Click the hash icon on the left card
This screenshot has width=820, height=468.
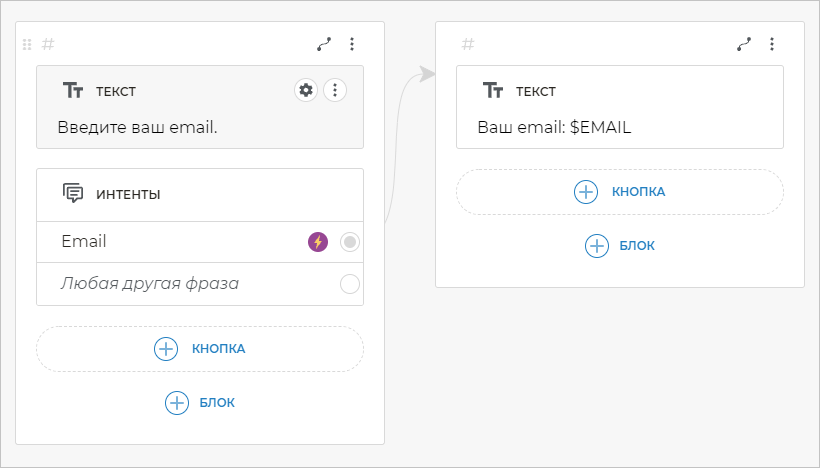point(48,44)
